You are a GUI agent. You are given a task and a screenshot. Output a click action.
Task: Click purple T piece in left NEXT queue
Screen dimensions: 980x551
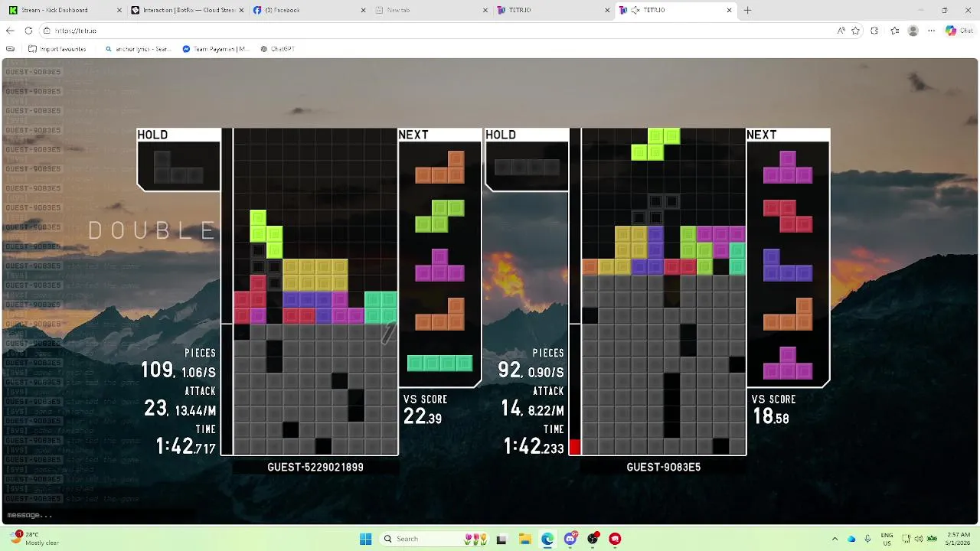click(x=439, y=266)
